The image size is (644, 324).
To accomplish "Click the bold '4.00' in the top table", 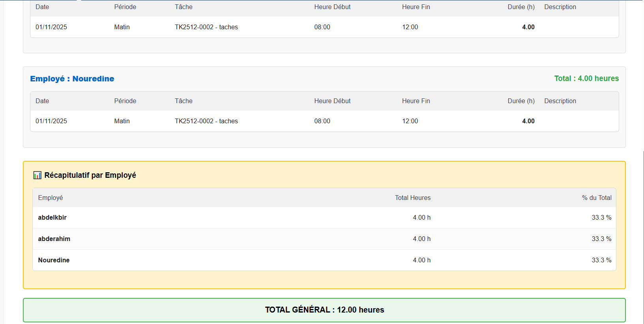I will coord(528,27).
